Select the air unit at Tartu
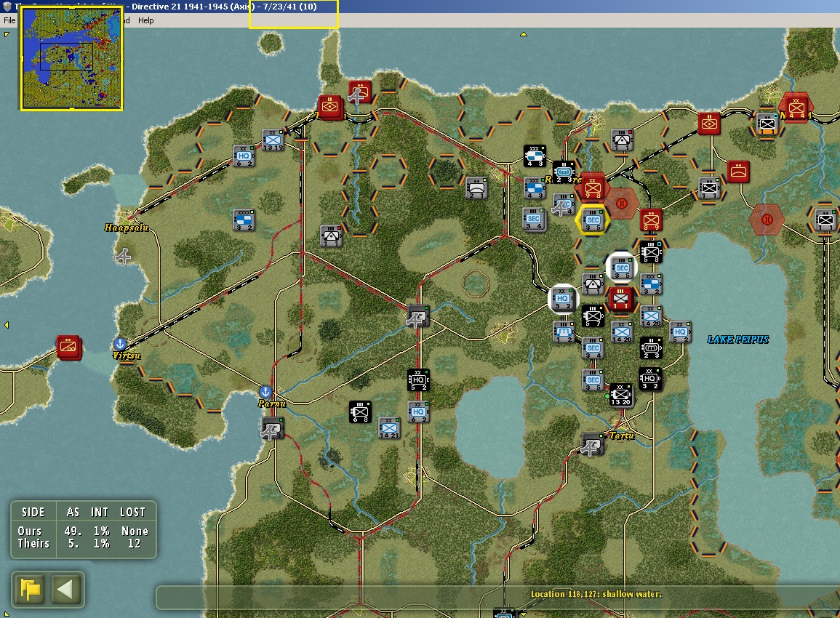 (592, 444)
